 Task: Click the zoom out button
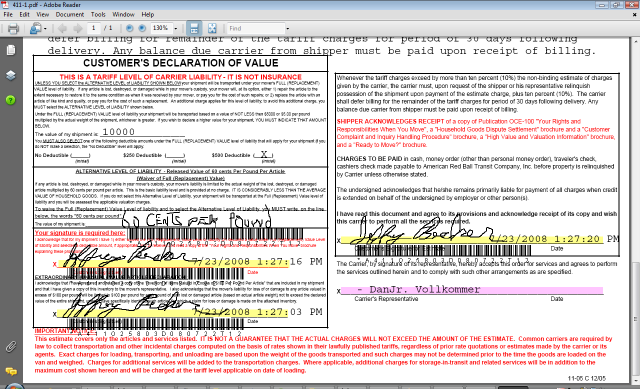(x=129, y=29)
